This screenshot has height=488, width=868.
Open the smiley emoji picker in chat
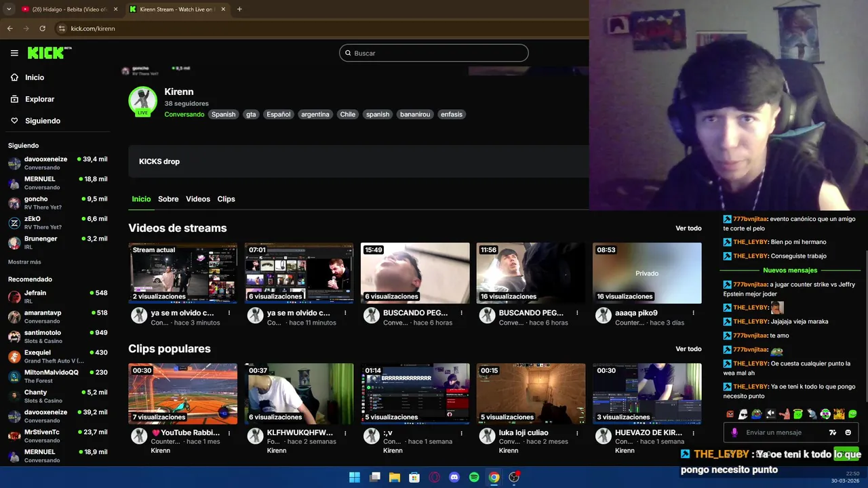point(848,432)
